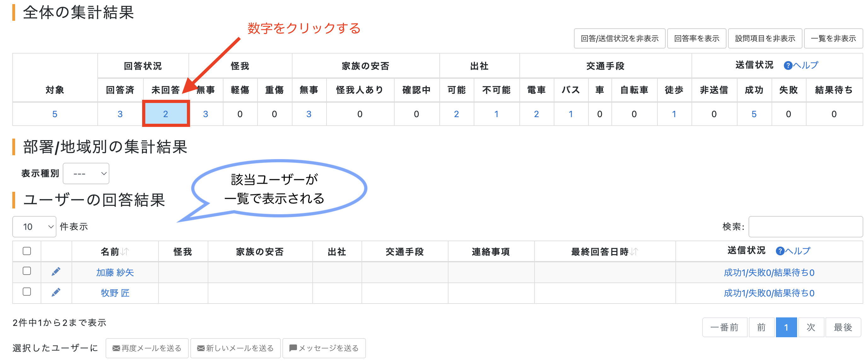Open the 10 件表示 page size dropdown
This screenshot has width=868, height=364.
point(34,227)
